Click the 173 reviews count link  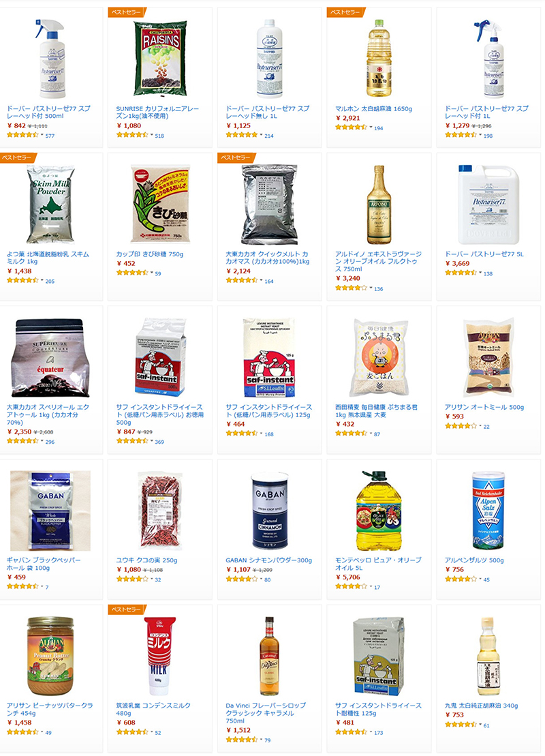378,733
